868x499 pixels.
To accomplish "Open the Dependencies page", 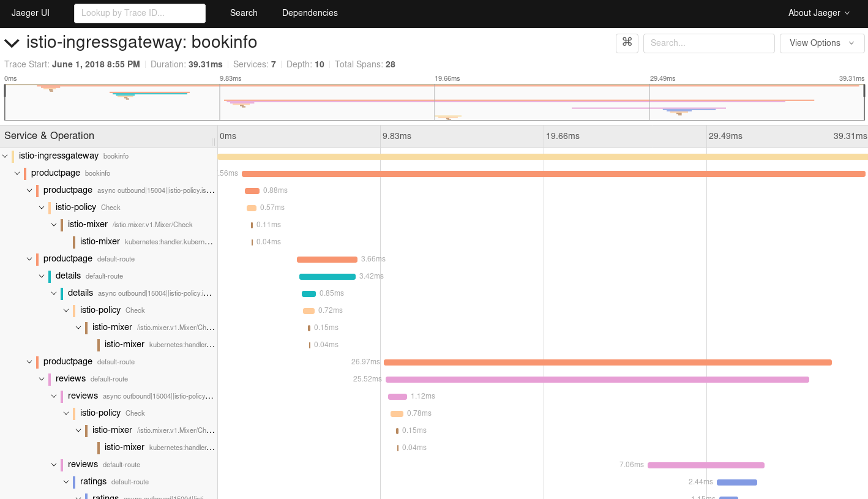I will 310,13.
